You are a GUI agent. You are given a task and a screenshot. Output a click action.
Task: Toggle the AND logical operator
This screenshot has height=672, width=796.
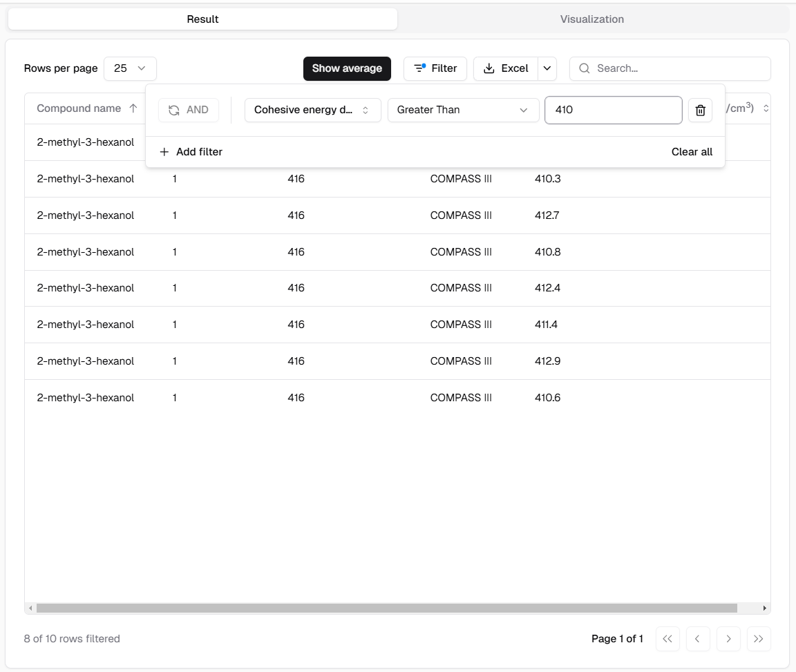[x=189, y=110]
